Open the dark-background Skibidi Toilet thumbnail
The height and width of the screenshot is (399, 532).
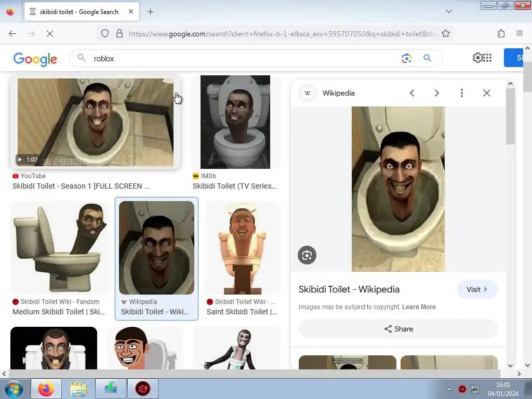pos(54,348)
